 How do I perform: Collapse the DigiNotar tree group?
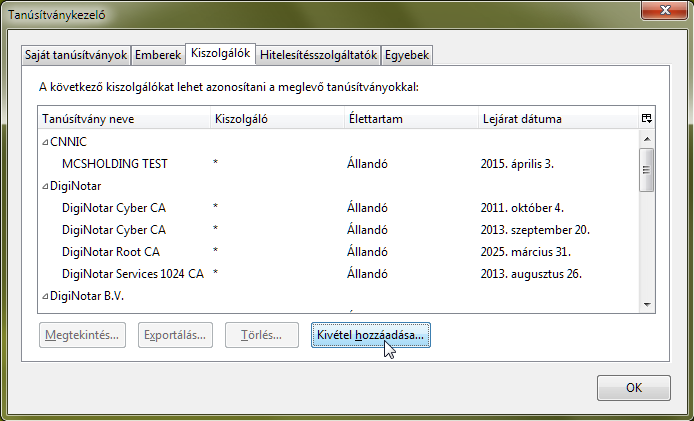(45, 186)
